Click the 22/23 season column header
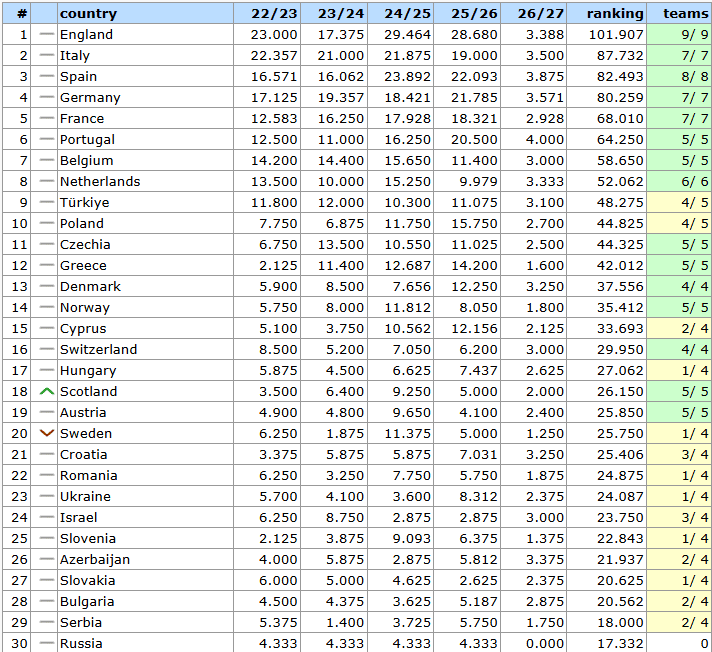712x652 pixels. click(274, 14)
